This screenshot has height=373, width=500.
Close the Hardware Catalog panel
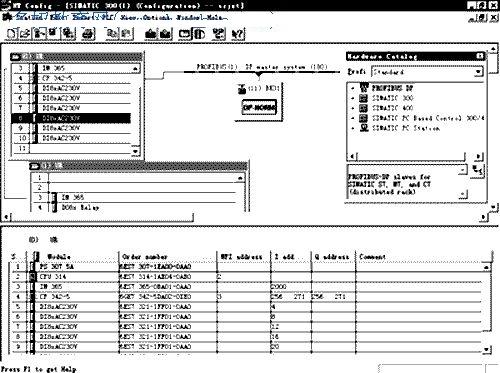tap(479, 56)
